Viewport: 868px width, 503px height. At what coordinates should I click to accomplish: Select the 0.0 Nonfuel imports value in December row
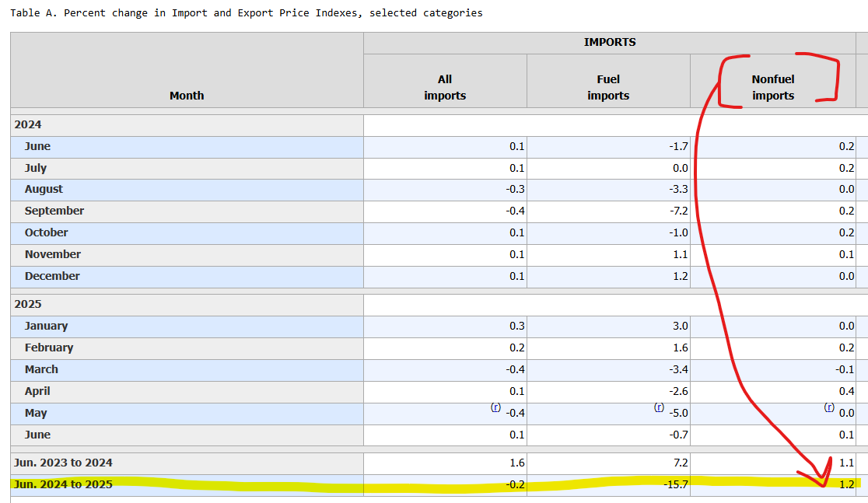(x=846, y=276)
